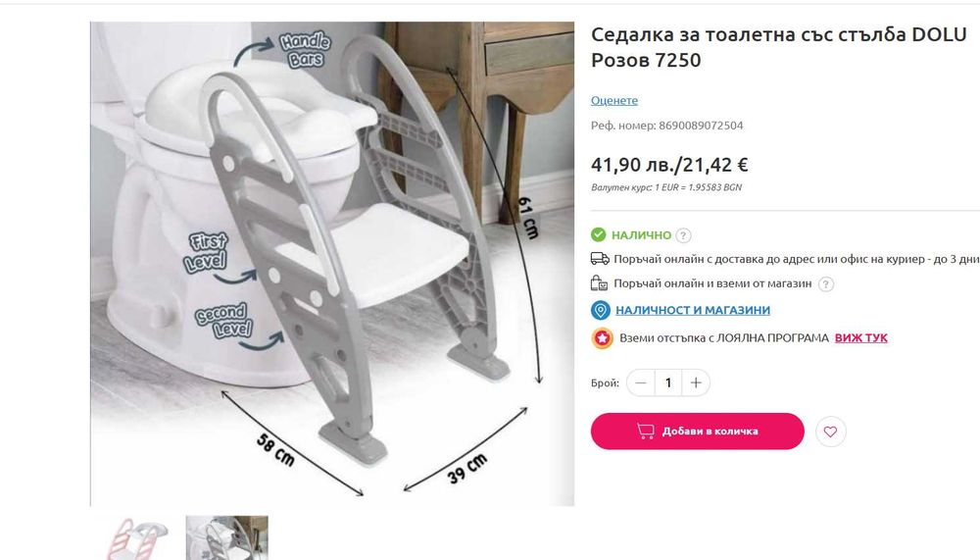Open help icon next to НАЛИЧНО
Screen dimensions: 980x560
684,235
